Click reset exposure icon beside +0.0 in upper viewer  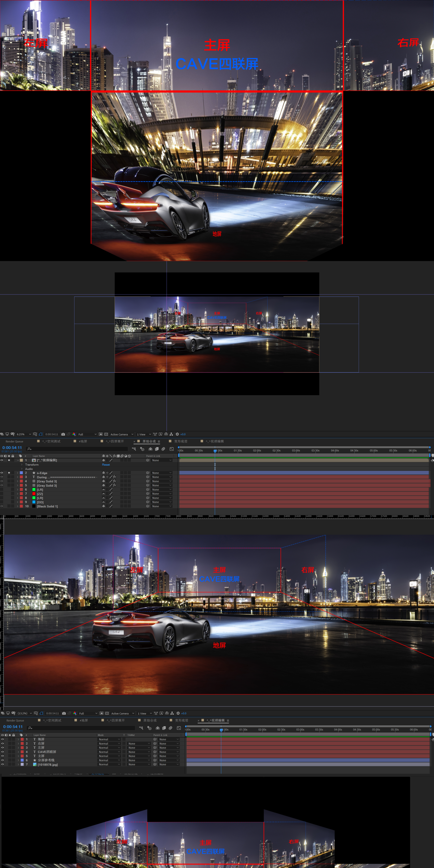click(177, 434)
